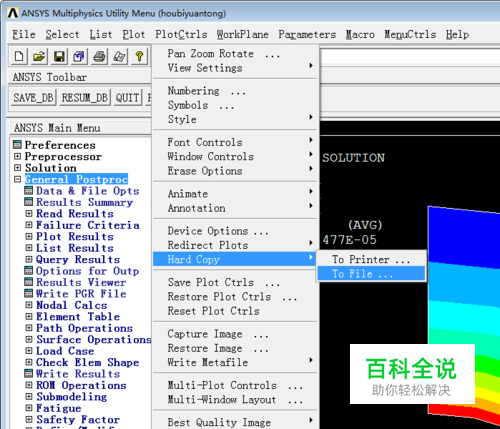Expand the Load Case node
The height and width of the screenshot is (429, 500).
click(29, 350)
